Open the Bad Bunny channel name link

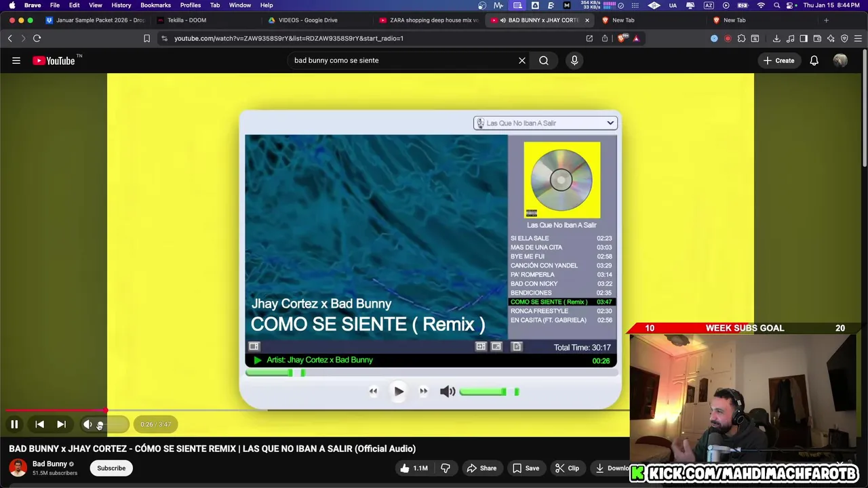point(50,464)
